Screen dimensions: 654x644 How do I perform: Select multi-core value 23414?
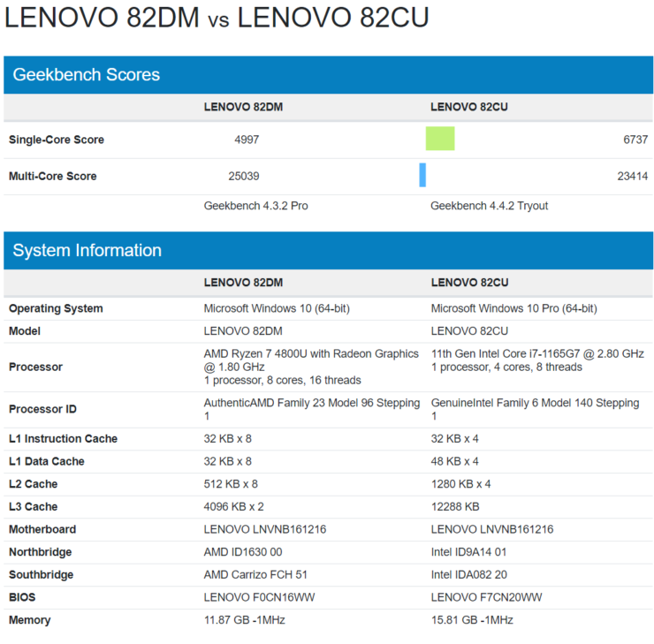coord(633,176)
